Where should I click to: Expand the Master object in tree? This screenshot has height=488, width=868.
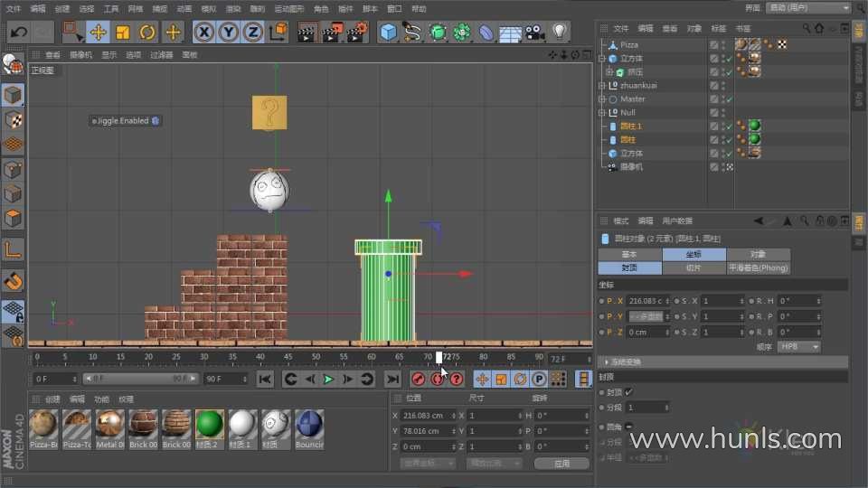[x=602, y=99]
